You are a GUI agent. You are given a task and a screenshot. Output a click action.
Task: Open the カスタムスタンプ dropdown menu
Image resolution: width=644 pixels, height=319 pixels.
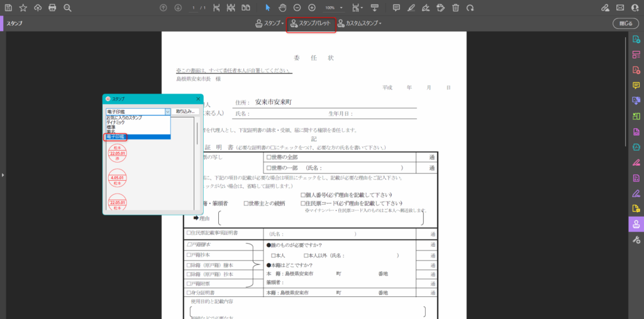pos(359,23)
